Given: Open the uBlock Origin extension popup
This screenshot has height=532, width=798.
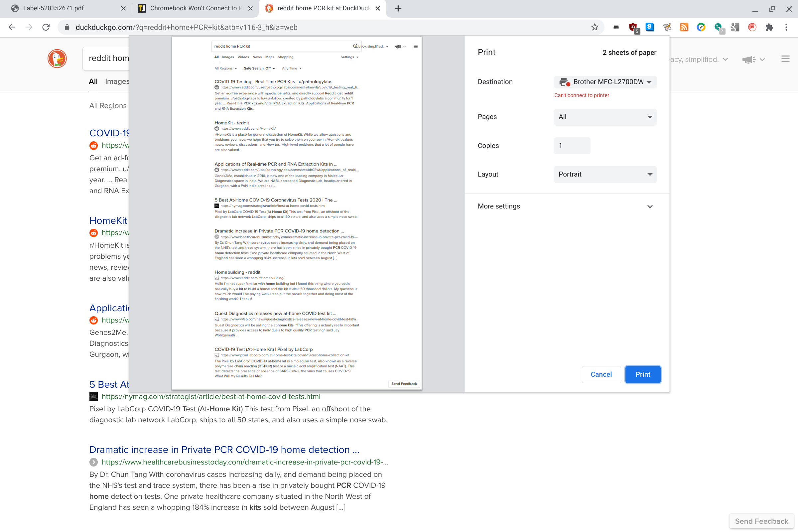Looking at the screenshot, I should click(633, 27).
